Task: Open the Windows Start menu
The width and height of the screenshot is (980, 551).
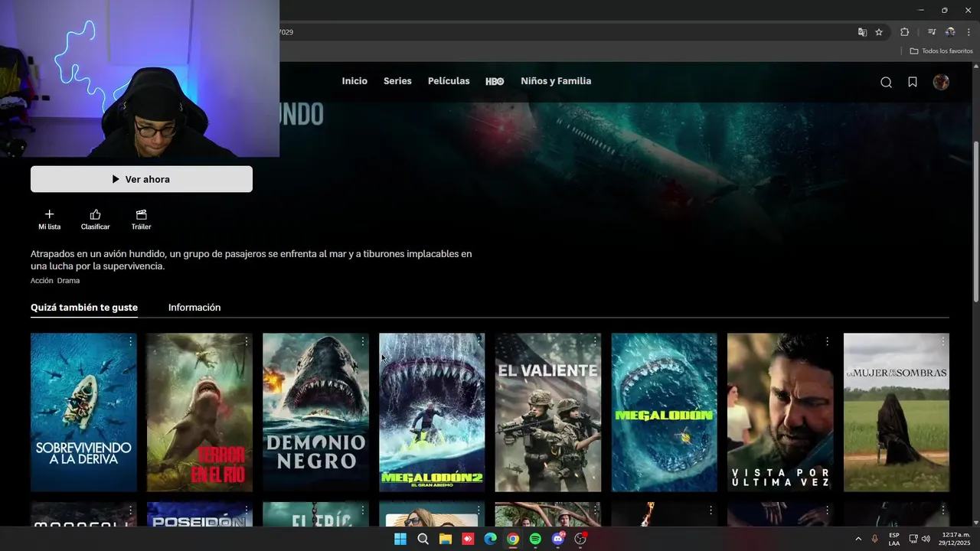Action: [400, 539]
